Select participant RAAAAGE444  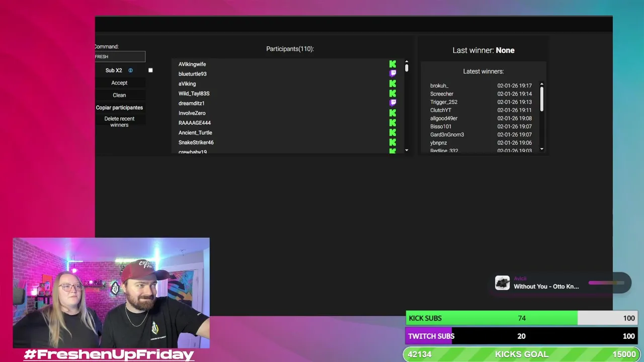(194, 123)
